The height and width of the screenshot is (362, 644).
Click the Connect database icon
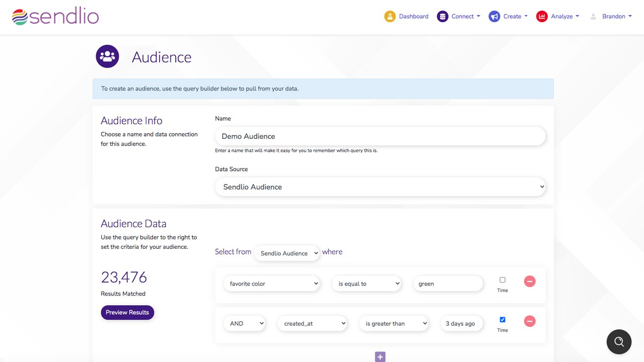[x=442, y=17]
